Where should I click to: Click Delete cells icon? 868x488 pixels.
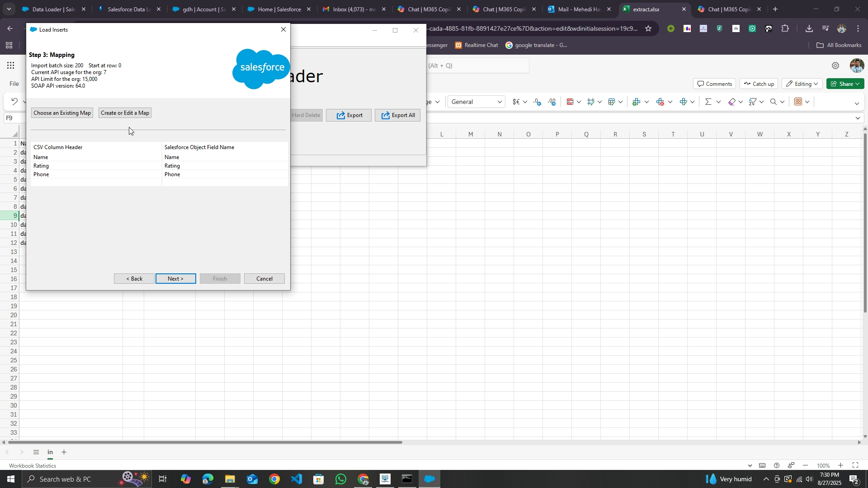coord(660,102)
